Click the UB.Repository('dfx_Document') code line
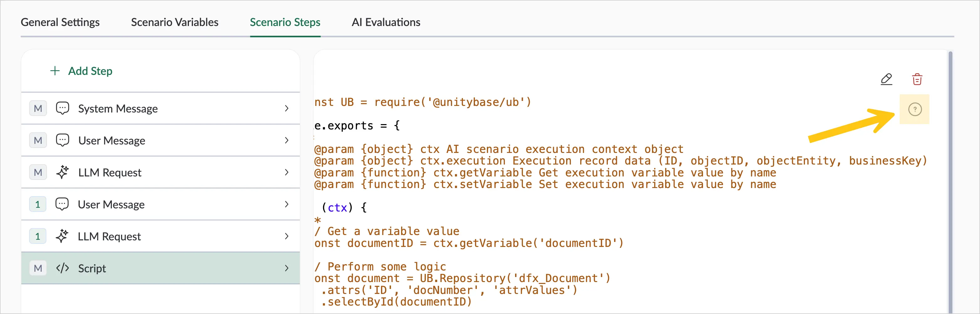 pos(462,278)
